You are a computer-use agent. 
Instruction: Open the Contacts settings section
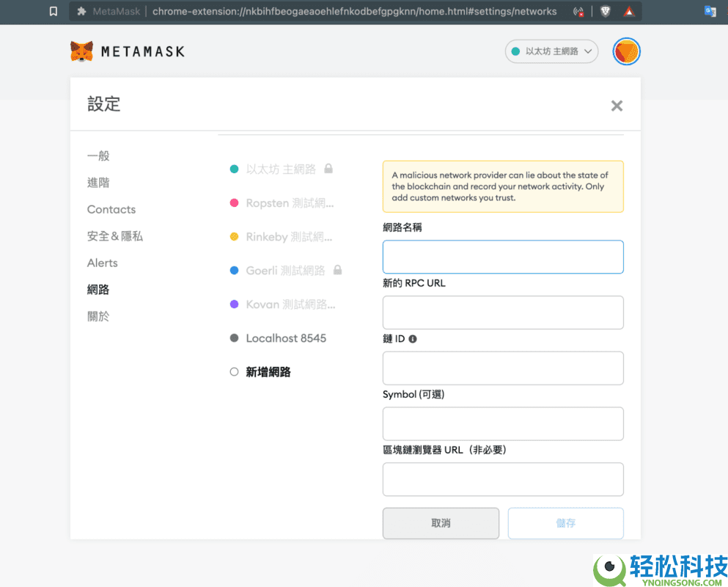(111, 209)
